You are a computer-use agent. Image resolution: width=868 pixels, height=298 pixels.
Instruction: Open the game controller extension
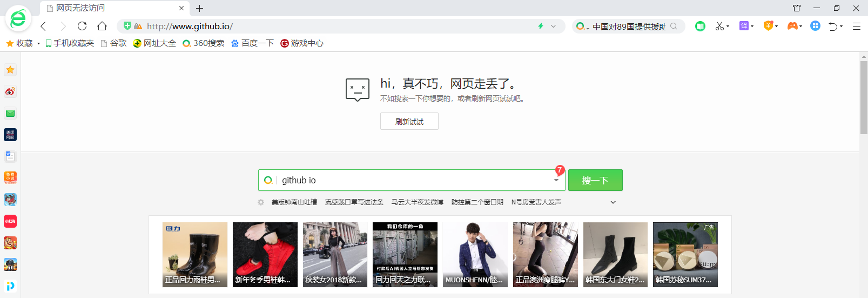(792, 26)
